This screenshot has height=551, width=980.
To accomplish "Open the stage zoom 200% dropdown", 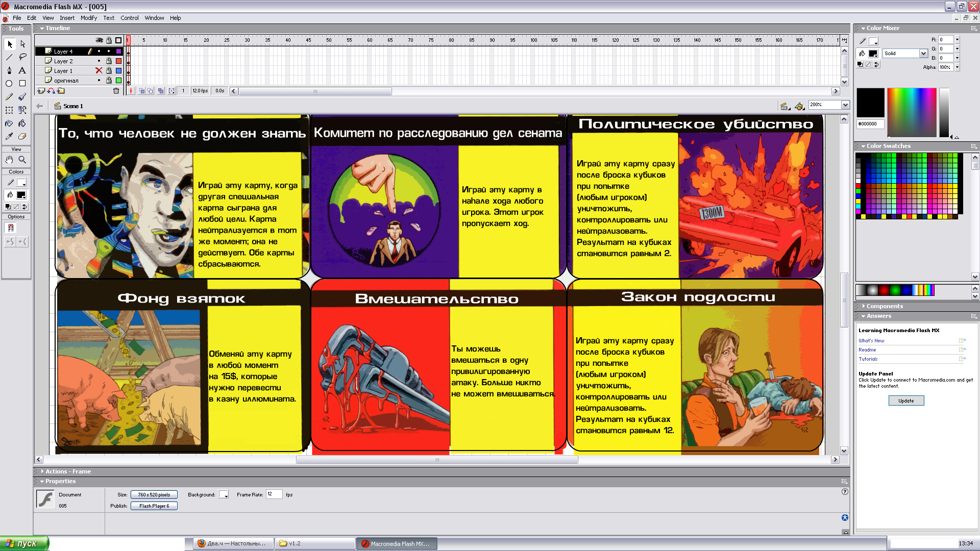I will tap(845, 105).
